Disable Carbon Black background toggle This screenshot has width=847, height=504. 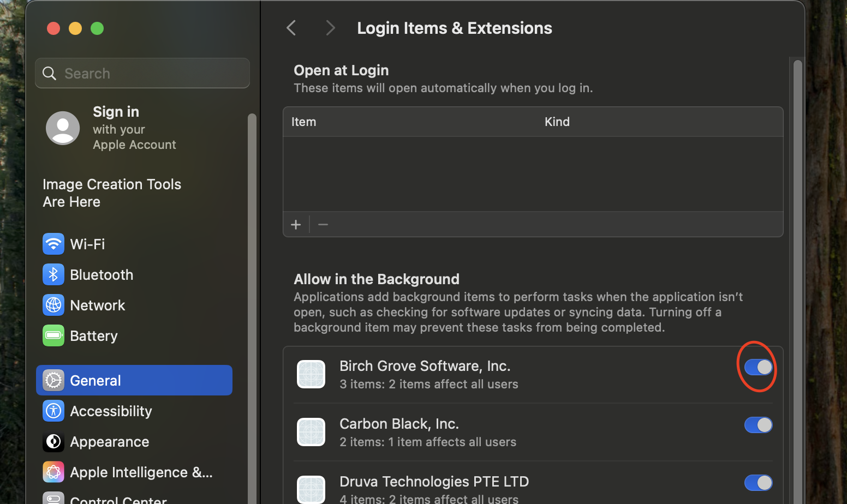[758, 425]
